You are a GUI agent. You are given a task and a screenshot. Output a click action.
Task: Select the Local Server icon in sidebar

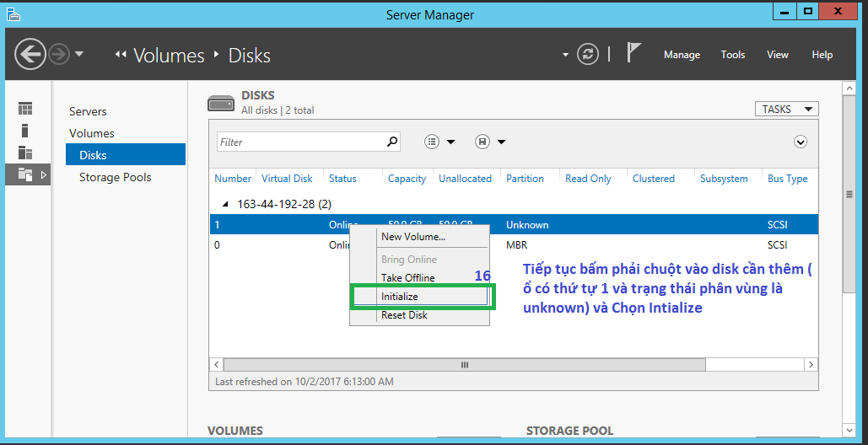[25, 131]
